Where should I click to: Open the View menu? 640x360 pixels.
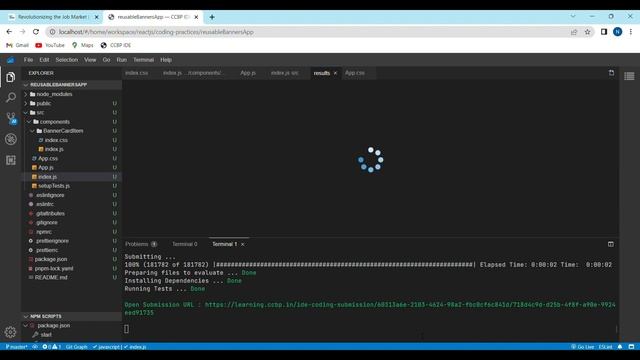90,60
